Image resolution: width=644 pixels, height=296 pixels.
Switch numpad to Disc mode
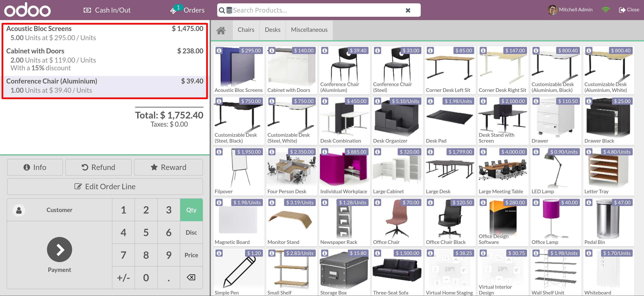click(x=191, y=233)
